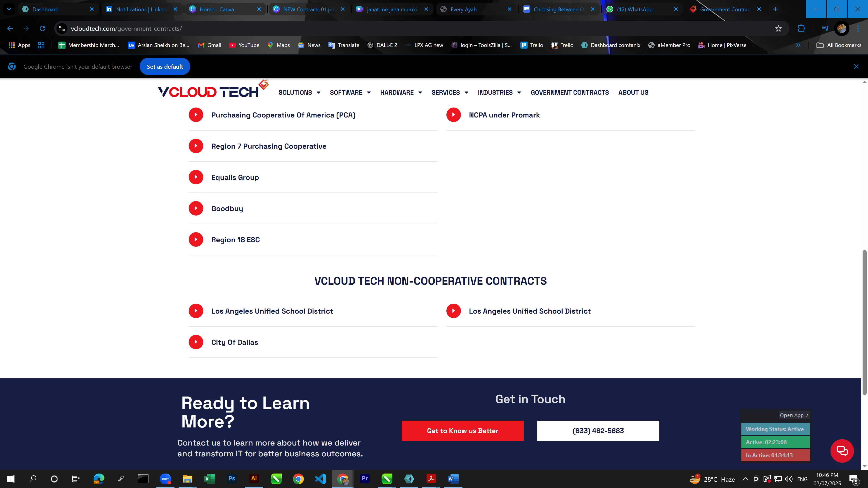This screenshot has width=868, height=488.
Task: Expand the SOFTWARE menu
Action: click(x=350, y=92)
